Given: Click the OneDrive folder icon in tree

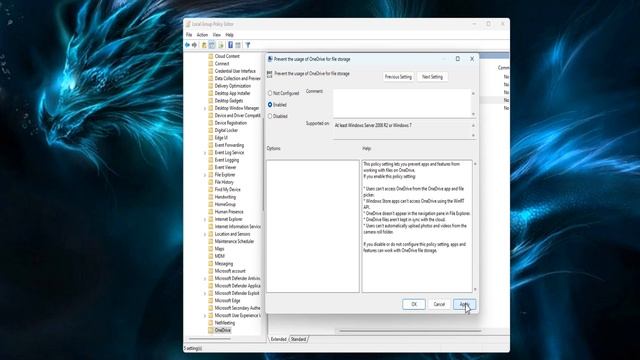Looking at the screenshot, I should 211,330.
